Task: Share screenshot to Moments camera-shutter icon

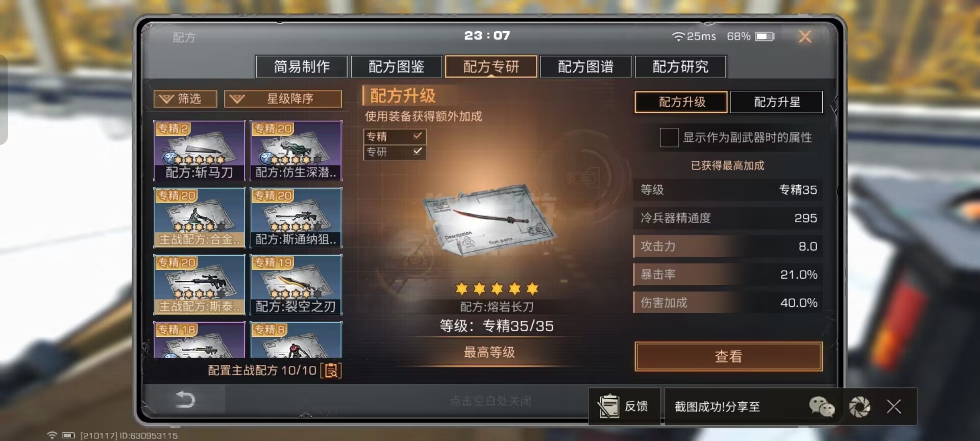Action: [x=860, y=407]
